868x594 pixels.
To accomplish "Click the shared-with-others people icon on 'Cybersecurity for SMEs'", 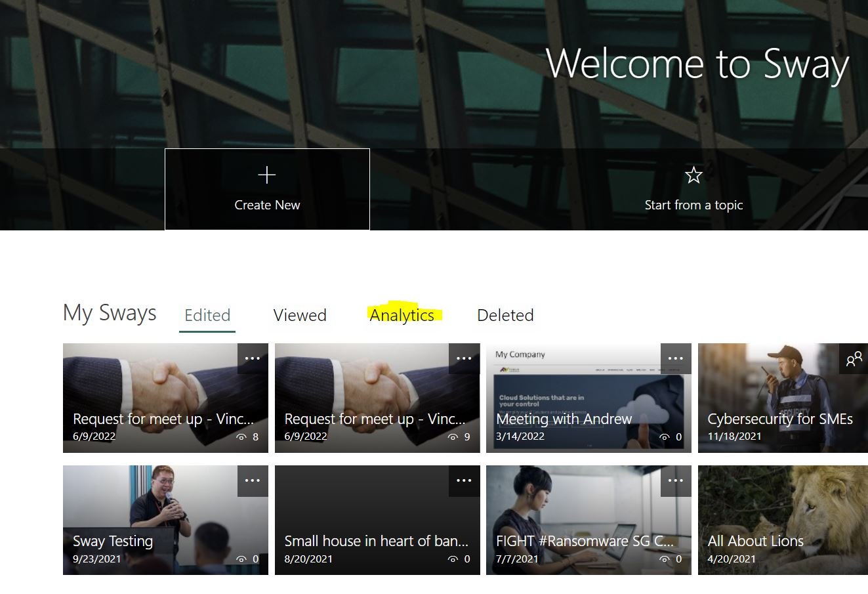I will tap(854, 358).
